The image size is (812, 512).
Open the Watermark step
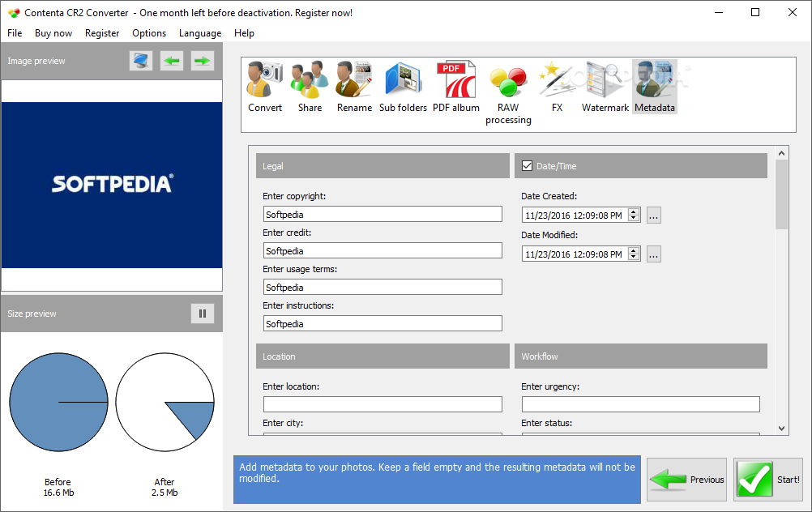click(x=605, y=87)
